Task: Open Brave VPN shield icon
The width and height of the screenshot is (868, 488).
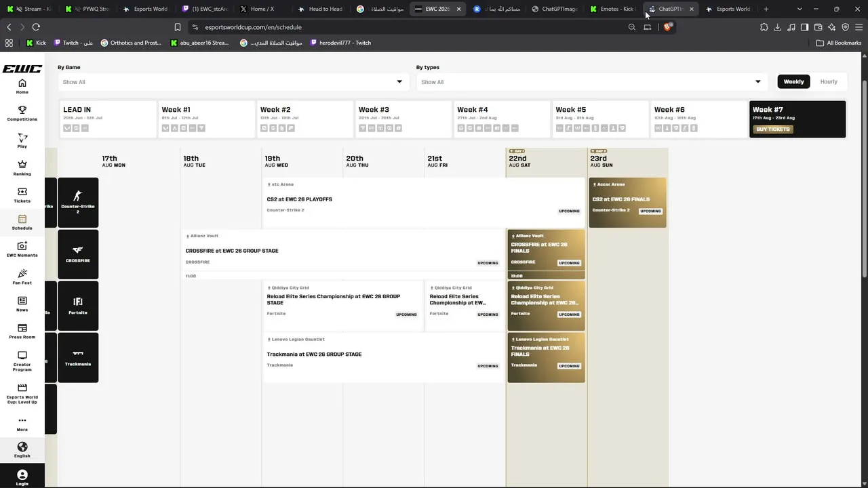Action: [845, 27]
